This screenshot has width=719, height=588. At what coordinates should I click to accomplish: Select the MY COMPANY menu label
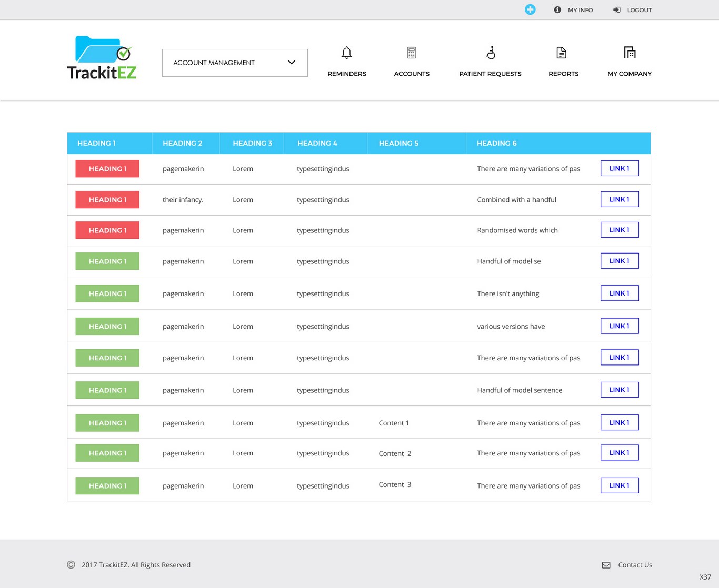click(630, 74)
